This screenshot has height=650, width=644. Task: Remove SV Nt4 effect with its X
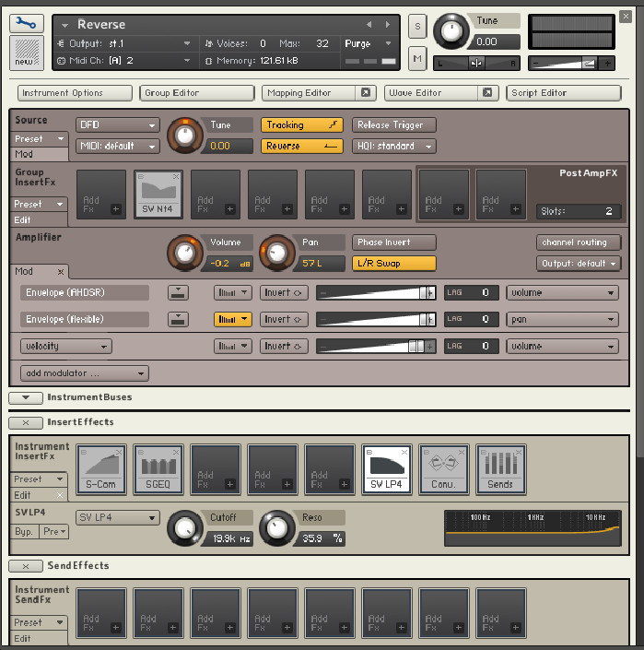coord(176,177)
